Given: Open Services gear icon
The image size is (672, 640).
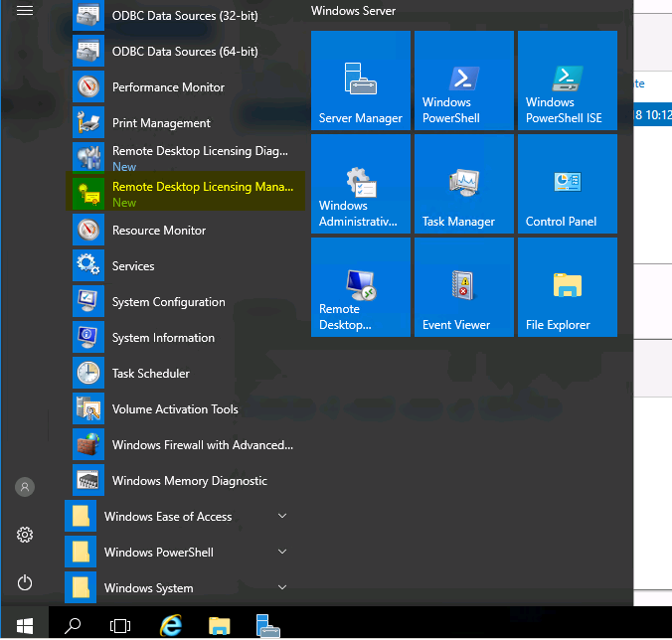Looking at the screenshot, I should [x=88, y=265].
